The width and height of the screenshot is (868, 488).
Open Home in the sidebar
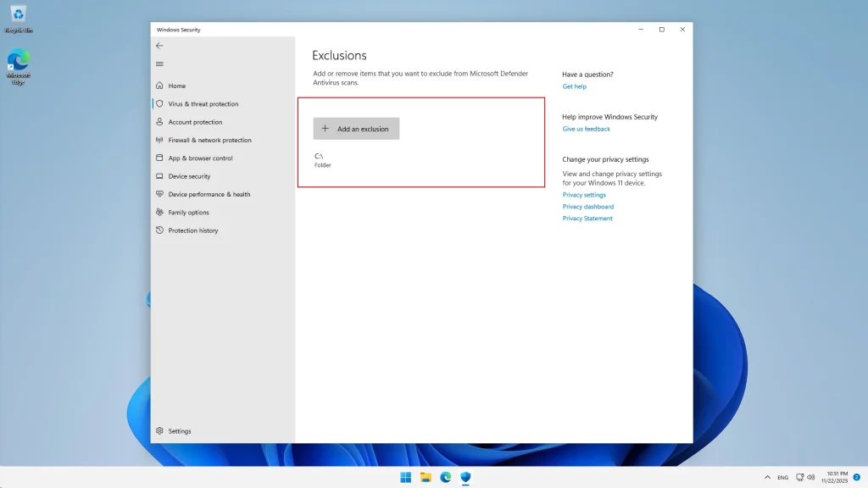[x=176, y=86]
